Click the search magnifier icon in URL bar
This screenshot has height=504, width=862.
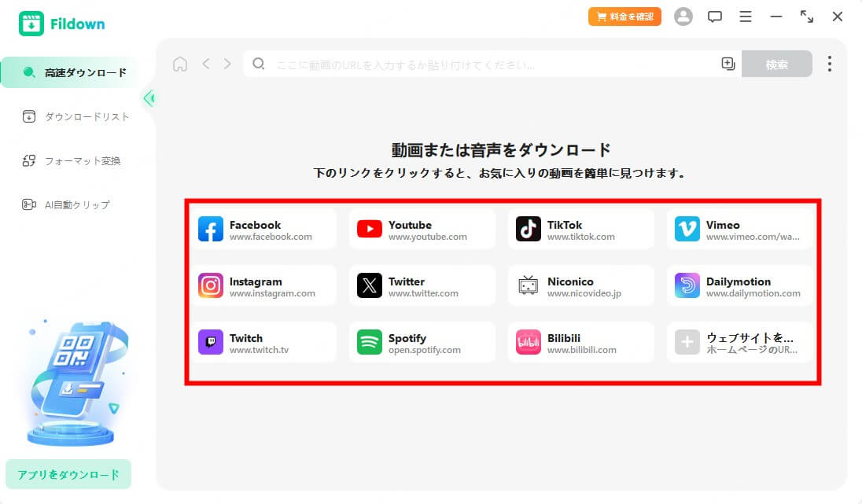coord(259,64)
